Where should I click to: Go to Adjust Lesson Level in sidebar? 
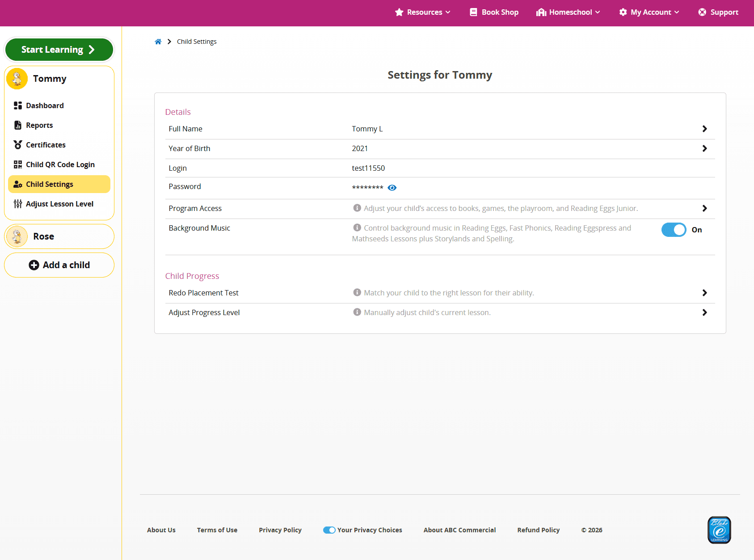59,204
